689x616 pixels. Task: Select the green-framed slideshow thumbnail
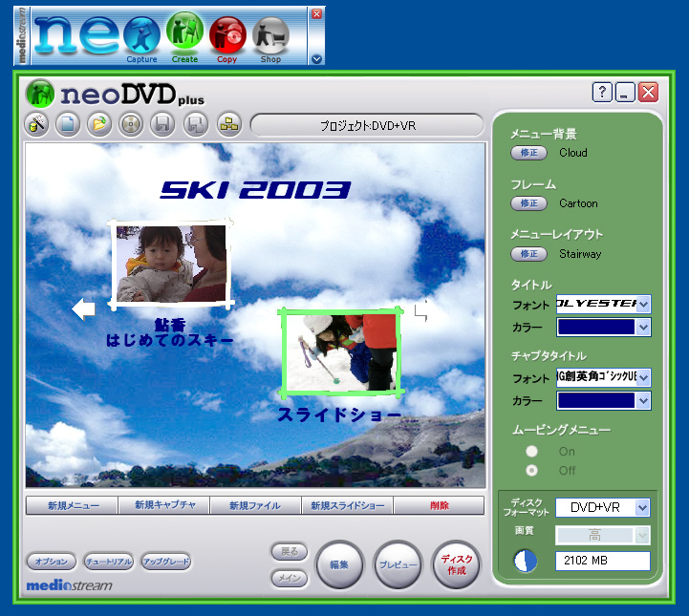coord(340,352)
